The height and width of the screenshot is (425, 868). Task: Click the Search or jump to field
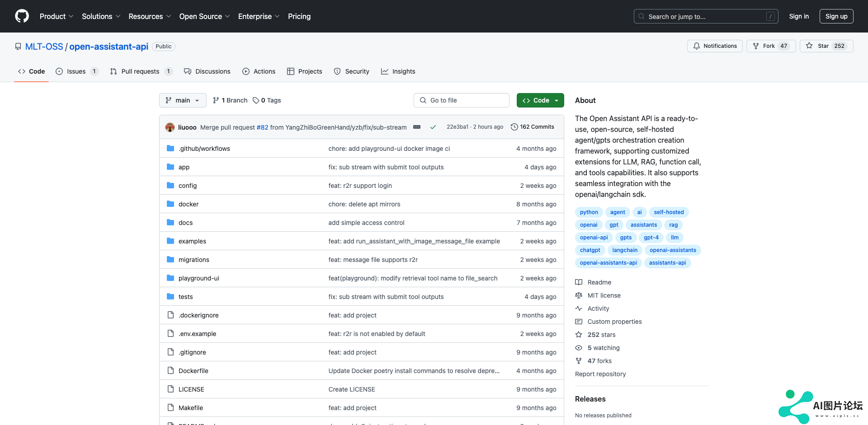(x=706, y=16)
